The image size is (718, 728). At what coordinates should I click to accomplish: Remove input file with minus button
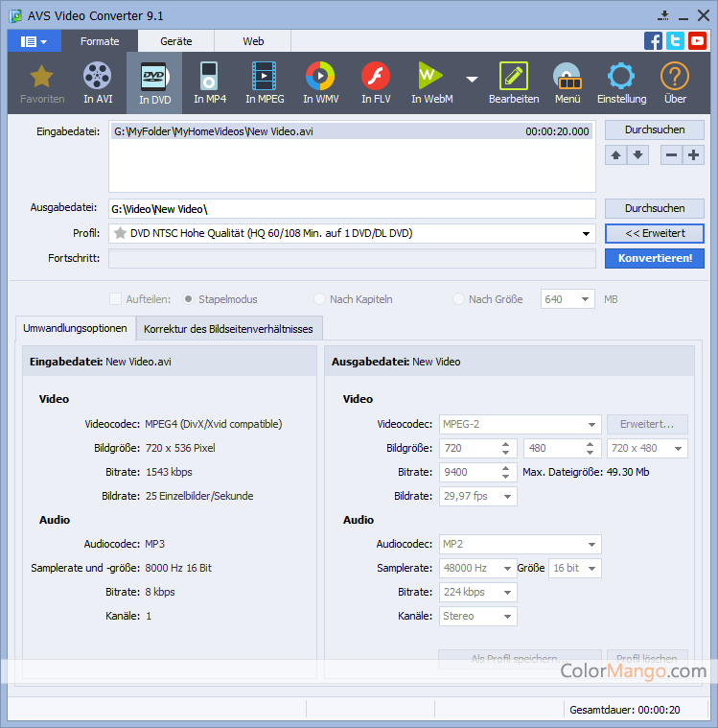671,155
